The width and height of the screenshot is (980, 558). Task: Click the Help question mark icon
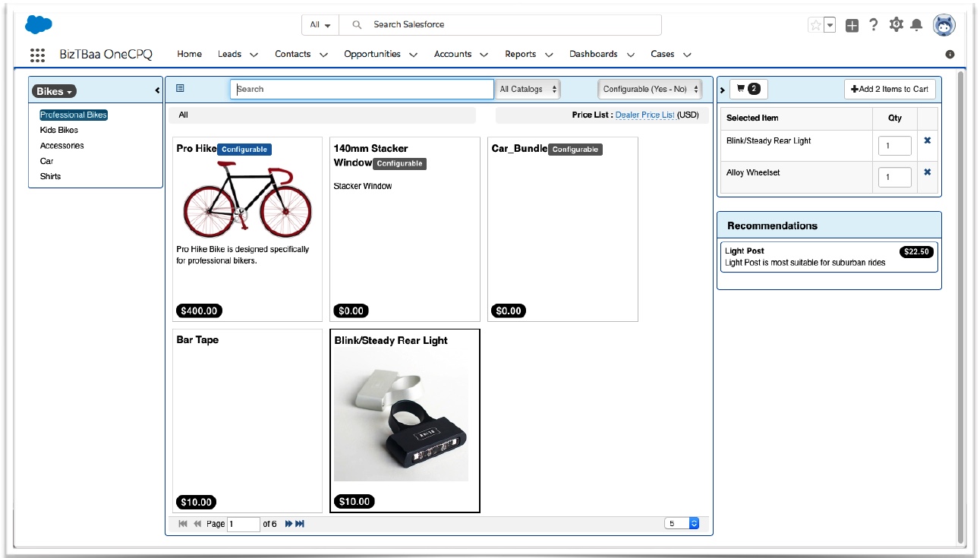coord(874,25)
